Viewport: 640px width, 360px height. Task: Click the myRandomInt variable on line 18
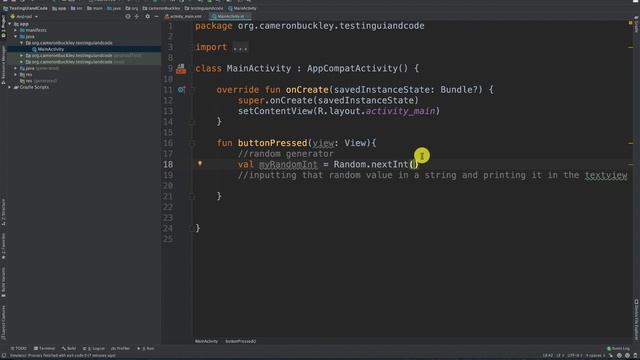(x=288, y=164)
